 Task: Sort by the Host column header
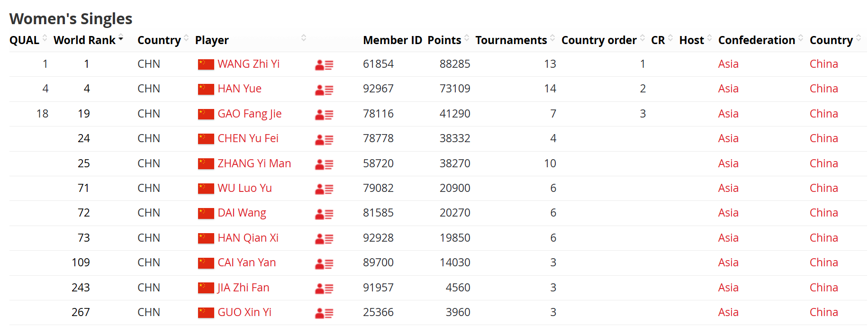[695, 40]
